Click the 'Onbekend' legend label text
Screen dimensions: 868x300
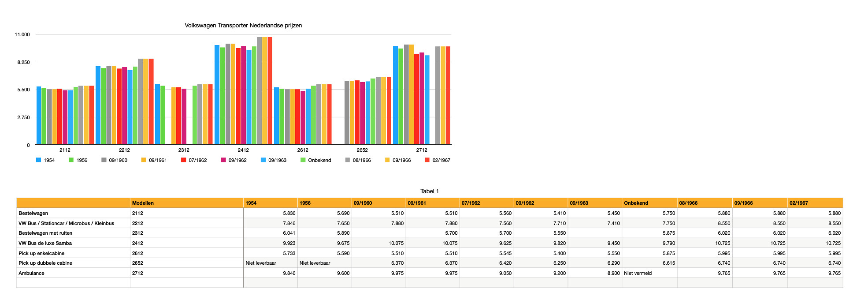(319, 160)
